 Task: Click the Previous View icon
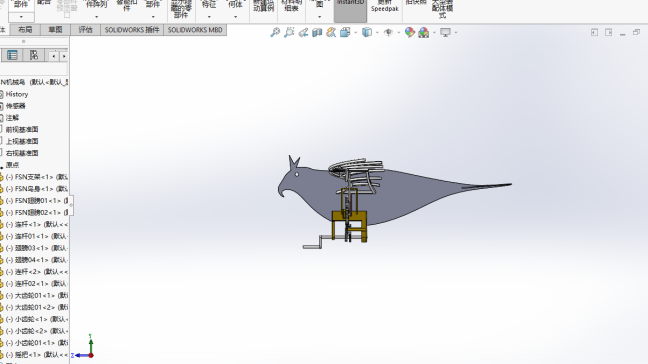(303, 32)
